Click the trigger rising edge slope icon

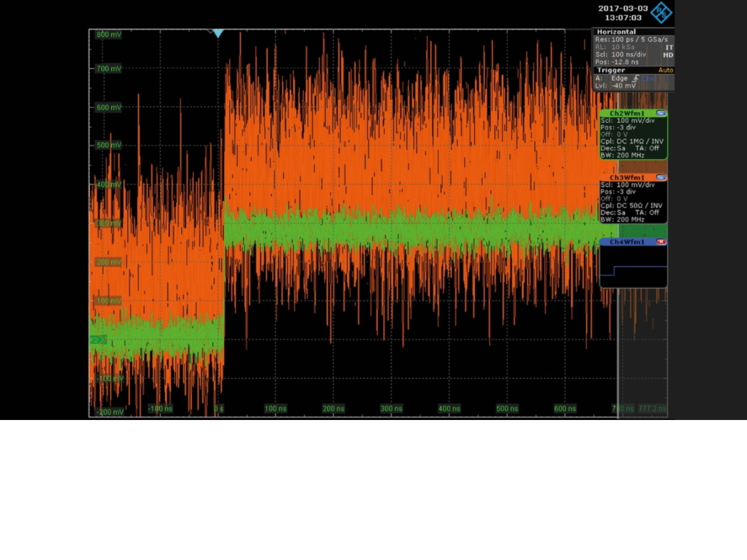pos(635,78)
